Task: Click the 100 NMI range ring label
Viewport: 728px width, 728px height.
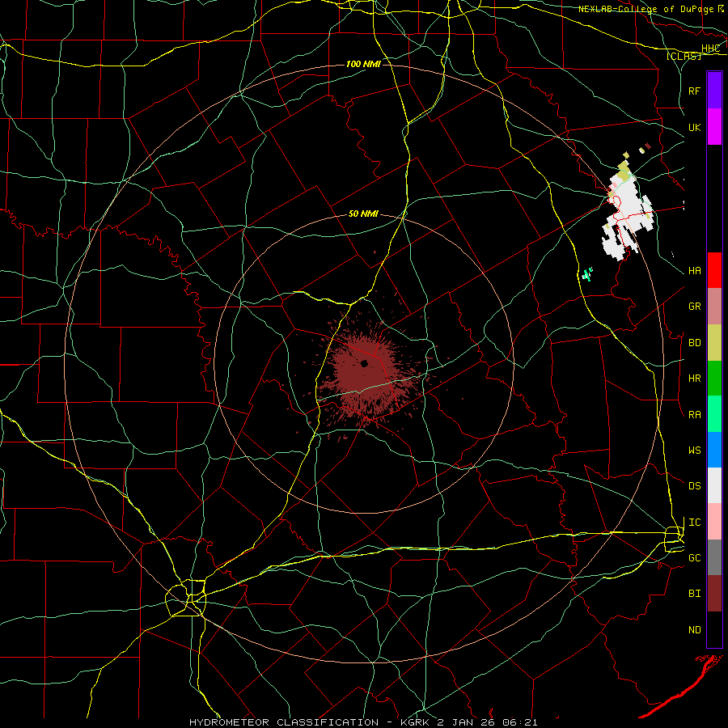Action: [363, 64]
